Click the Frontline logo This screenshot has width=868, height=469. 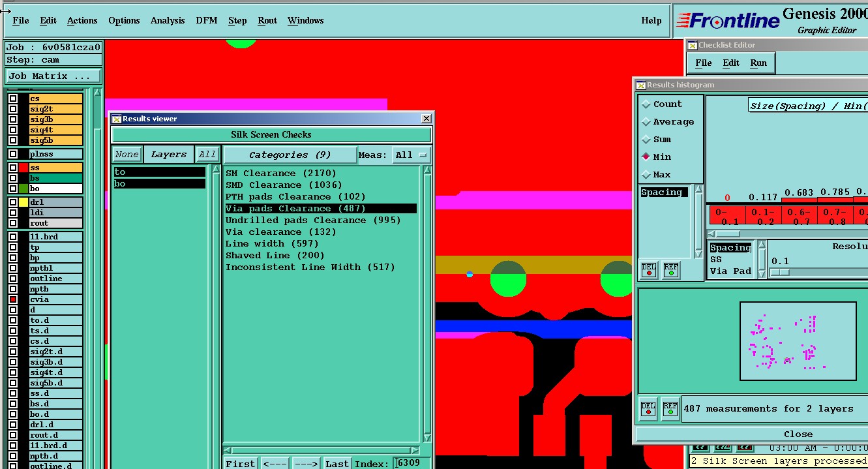coord(727,21)
